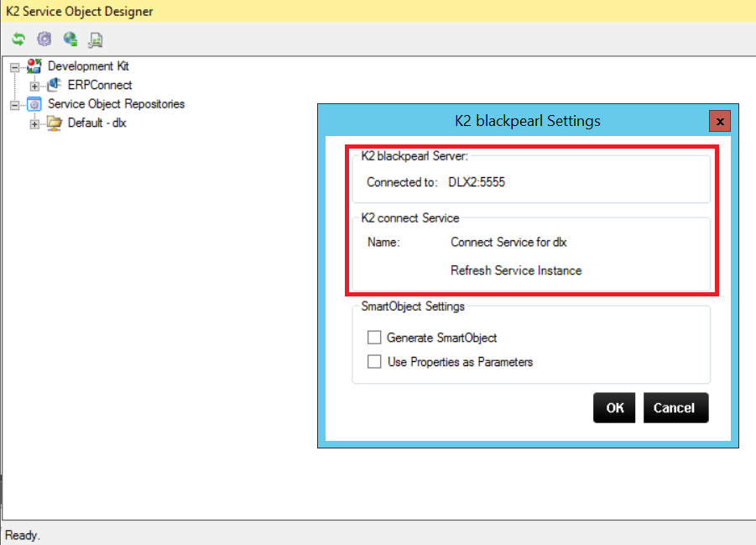Click the Service Object Repositories icon
The width and height of the screenshot is (756, 545).
tap(34, 104)
